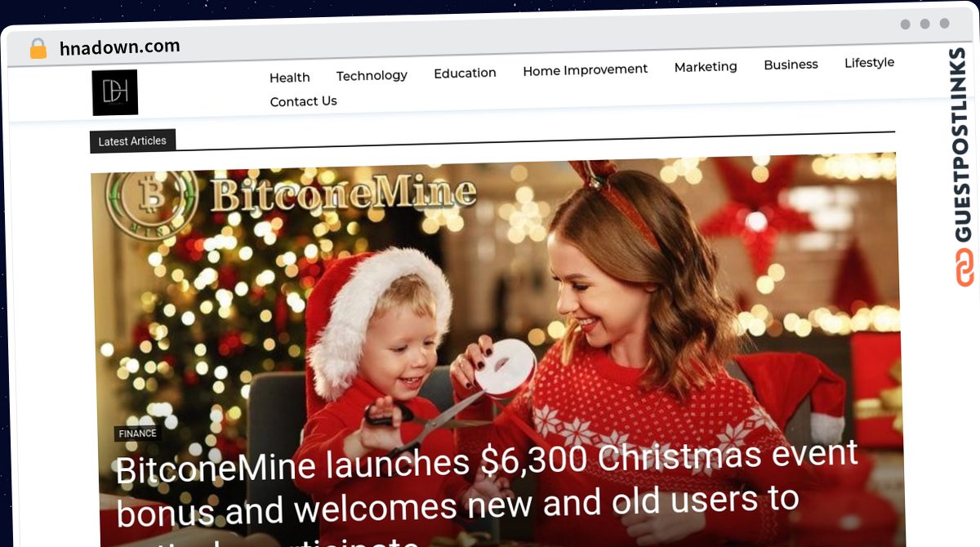Click the featured Christmas article image

(496, 351)
